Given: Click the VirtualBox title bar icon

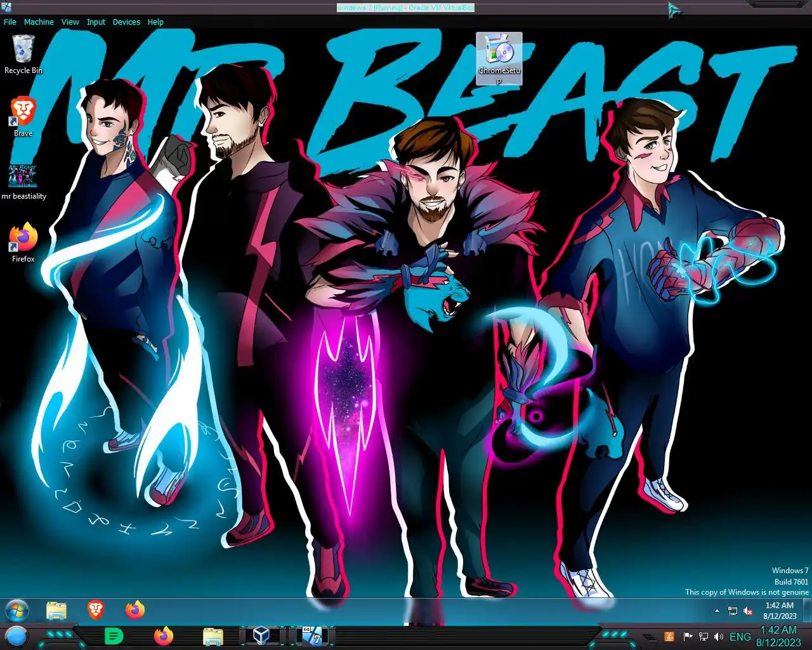Looking at the screenshot, I should pyautogui.click(x=6, y=7).
